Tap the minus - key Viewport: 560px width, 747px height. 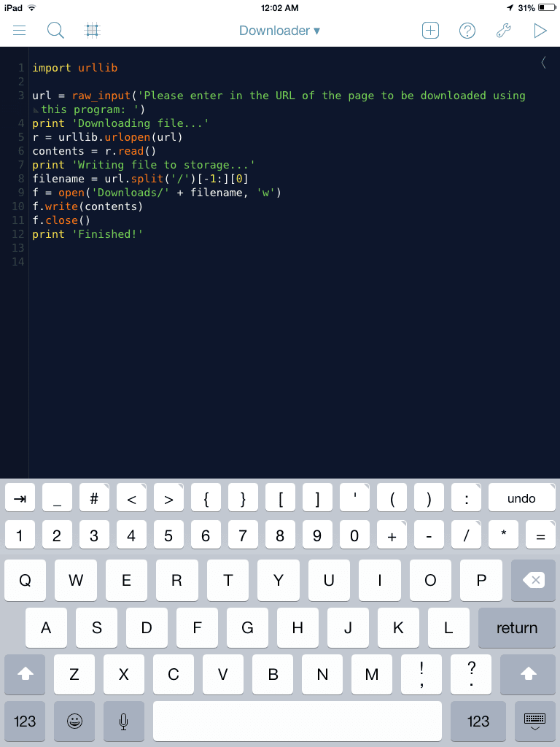[429, 535]
